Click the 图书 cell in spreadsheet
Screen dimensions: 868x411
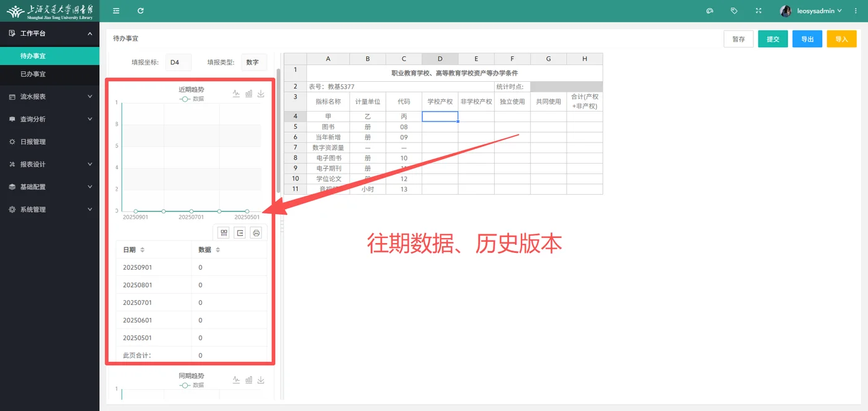pyautogui.click(x=328, y=126)
